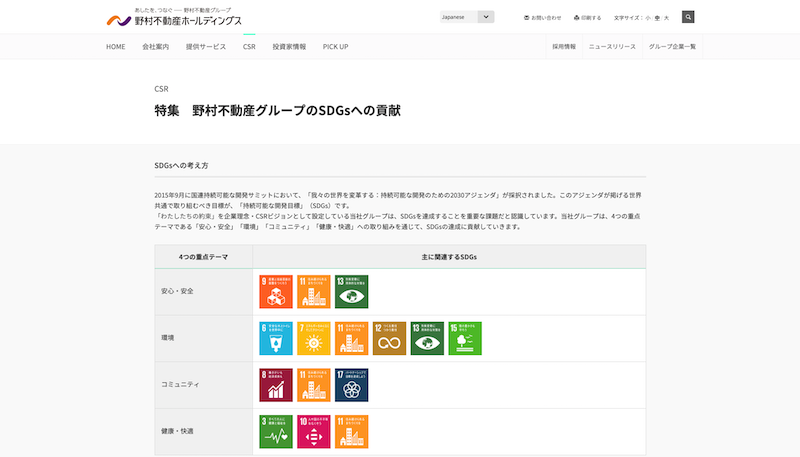The width and height of the screenshot is (800, 457).
Task: Click SDG 15 life on land icon
Action: pyautogui.click(x=465, y=338)
